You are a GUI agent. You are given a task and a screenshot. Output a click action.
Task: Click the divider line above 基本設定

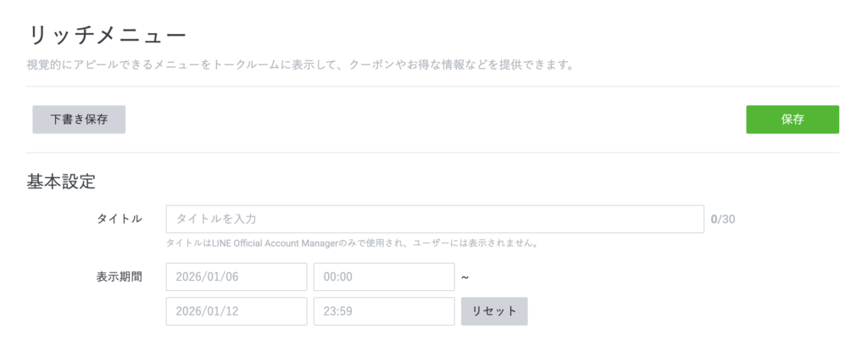pyautogui.click(x=432, y=153)
